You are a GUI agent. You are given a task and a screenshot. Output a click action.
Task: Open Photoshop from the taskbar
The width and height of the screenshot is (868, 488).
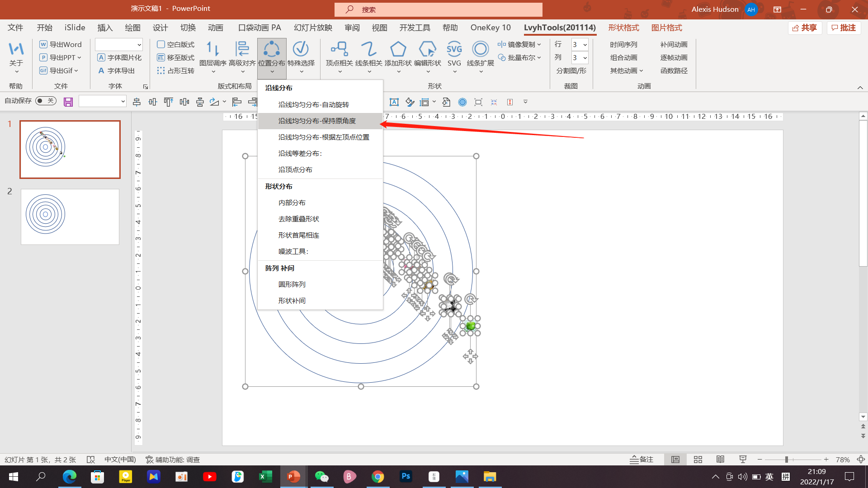[x=406, y=476]
